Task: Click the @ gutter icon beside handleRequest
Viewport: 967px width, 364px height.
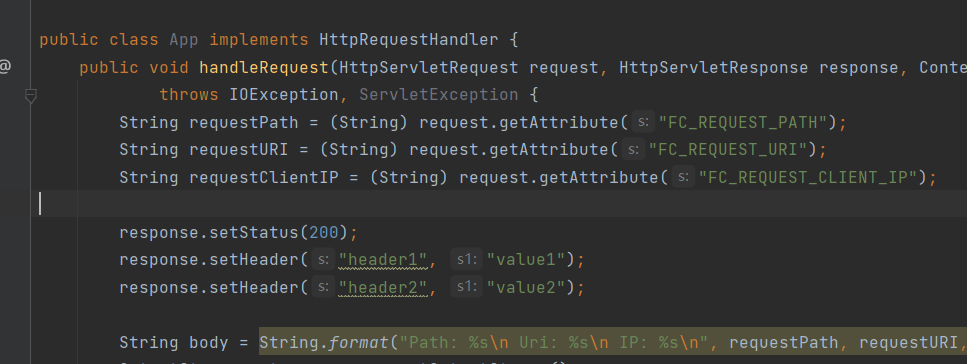Action: point(5,67)
